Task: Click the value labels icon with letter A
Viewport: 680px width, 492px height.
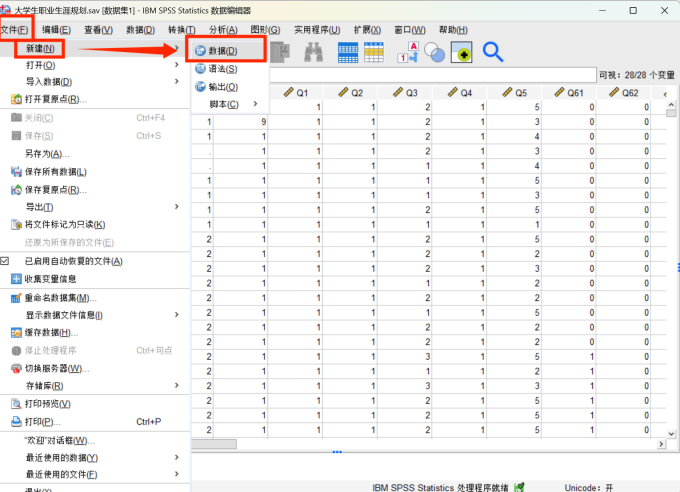Action: (x=410, y=52)
